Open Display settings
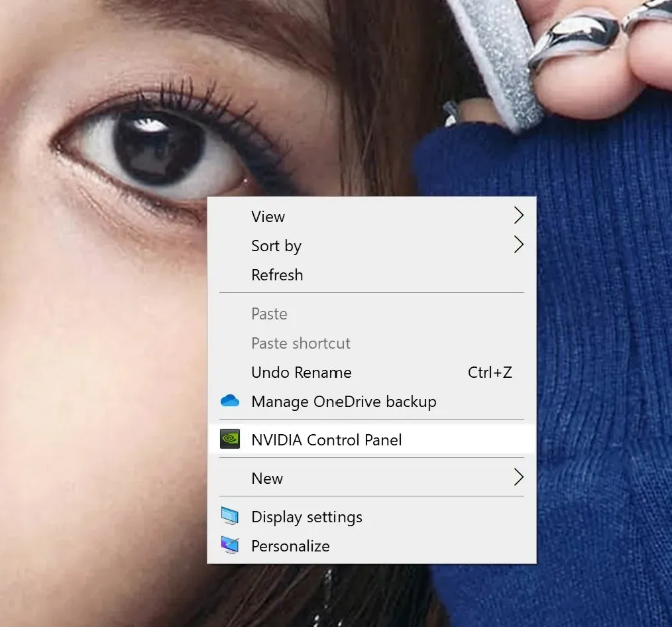 (306, 517)
